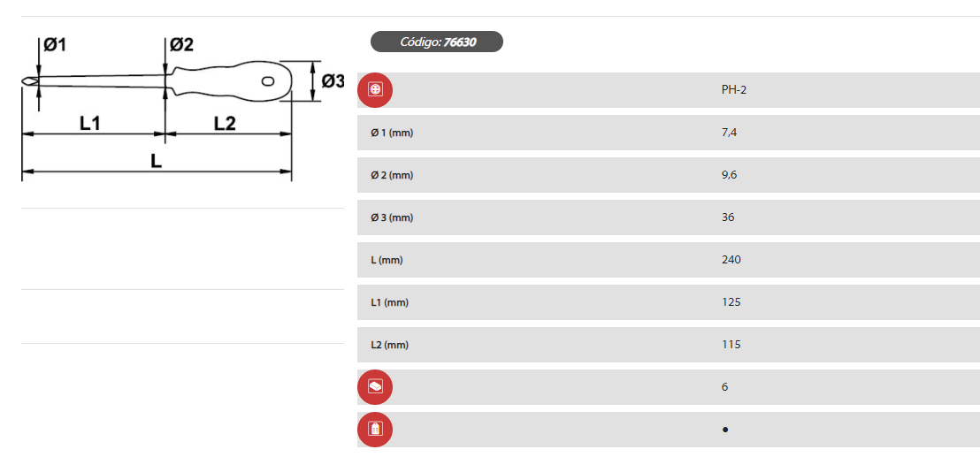Viewport: 980px width, 457px height.
Task: Click the 115 handle length value
Action: tap(731, 345)
